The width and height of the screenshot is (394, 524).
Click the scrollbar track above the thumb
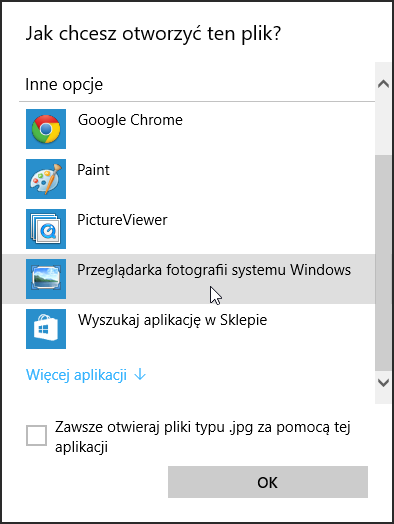383,124
